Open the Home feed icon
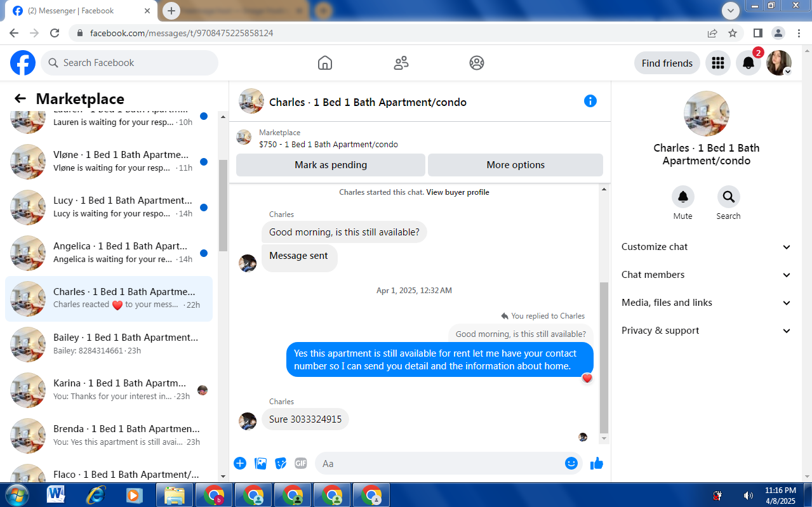The height and width of the screenshot is (507, 812). (325, 63)
